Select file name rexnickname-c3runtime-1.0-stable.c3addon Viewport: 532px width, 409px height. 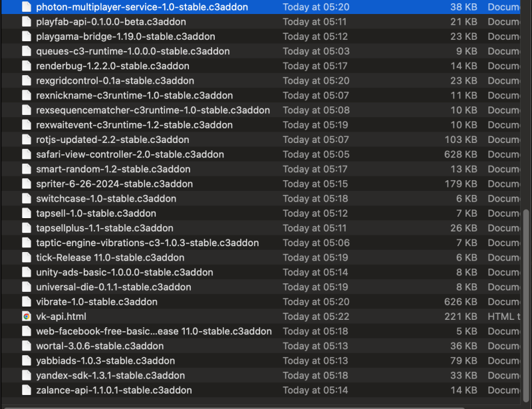coord(134,95)
